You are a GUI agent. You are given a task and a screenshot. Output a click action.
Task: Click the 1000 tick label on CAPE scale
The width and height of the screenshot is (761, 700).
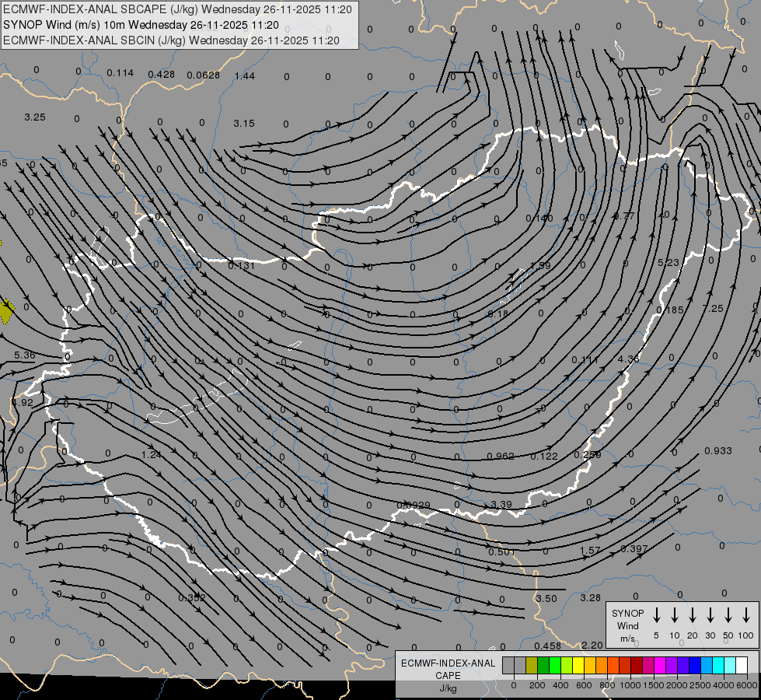[630, 685]
